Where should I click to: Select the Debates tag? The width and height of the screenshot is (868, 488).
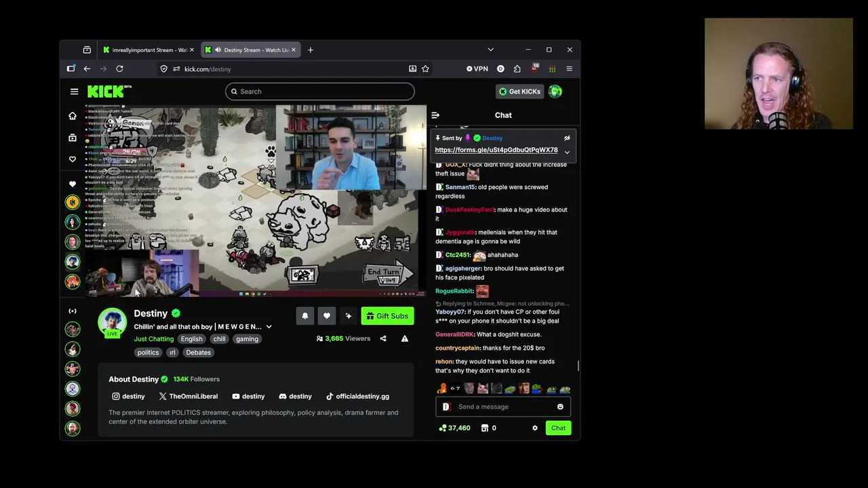[x=198, y=352]
